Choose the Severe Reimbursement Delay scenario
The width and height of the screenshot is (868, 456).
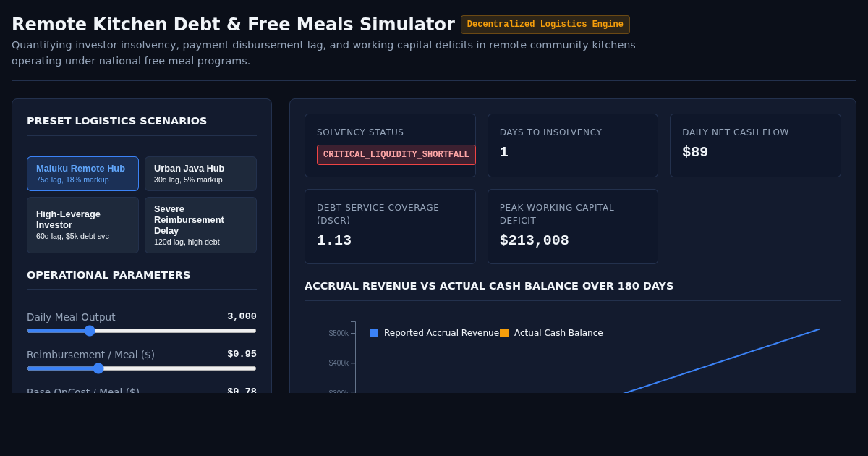[200, 225]
